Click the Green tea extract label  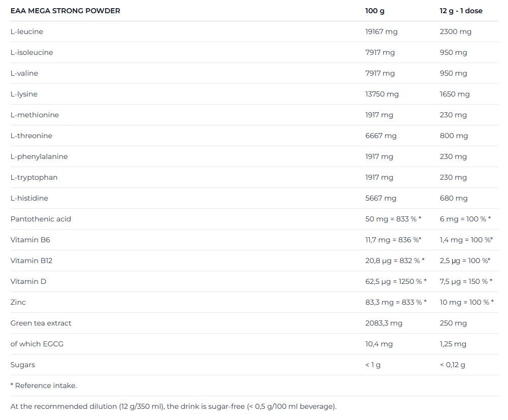[x=41, y=323]
